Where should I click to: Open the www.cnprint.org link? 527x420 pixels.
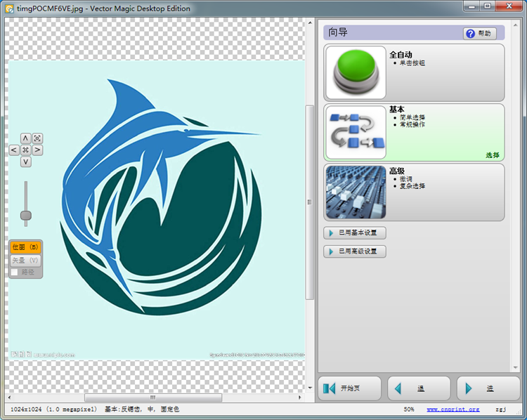tap(453, 409)
